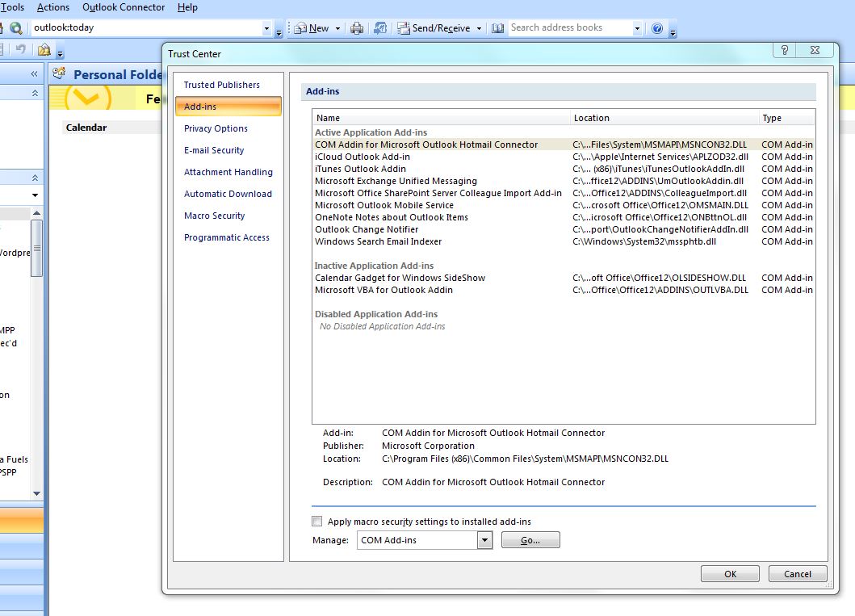Open the Actions menu
Image resolution: width=855 pixels, height=616 pixels.
(53, 7)
